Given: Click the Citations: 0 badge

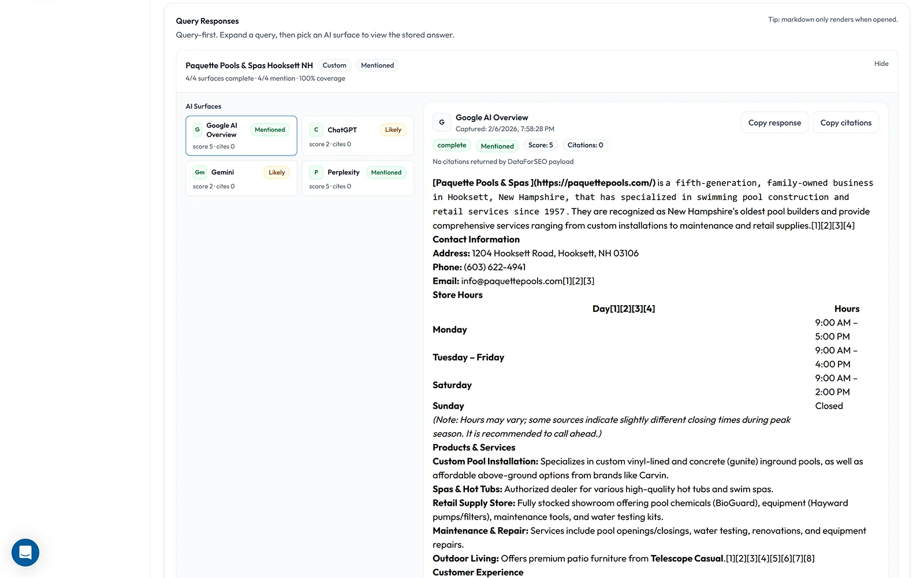Looking at the screenshot, I should click(x=585, y=146).
